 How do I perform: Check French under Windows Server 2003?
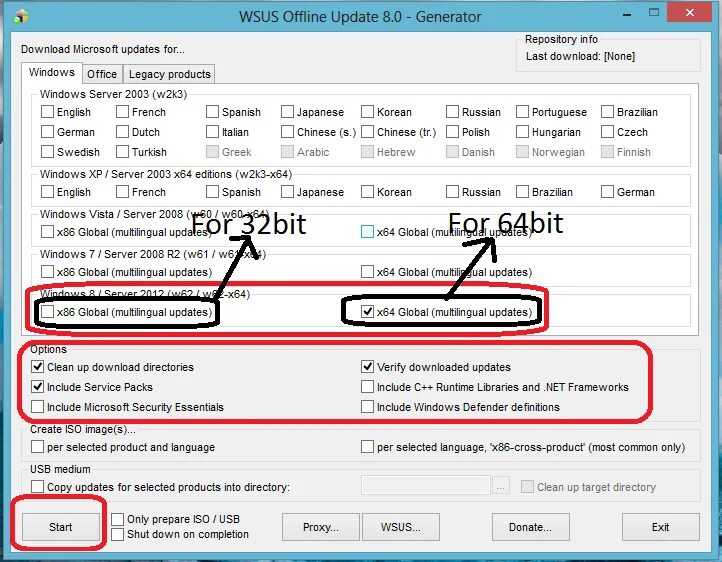click(122, 112)
